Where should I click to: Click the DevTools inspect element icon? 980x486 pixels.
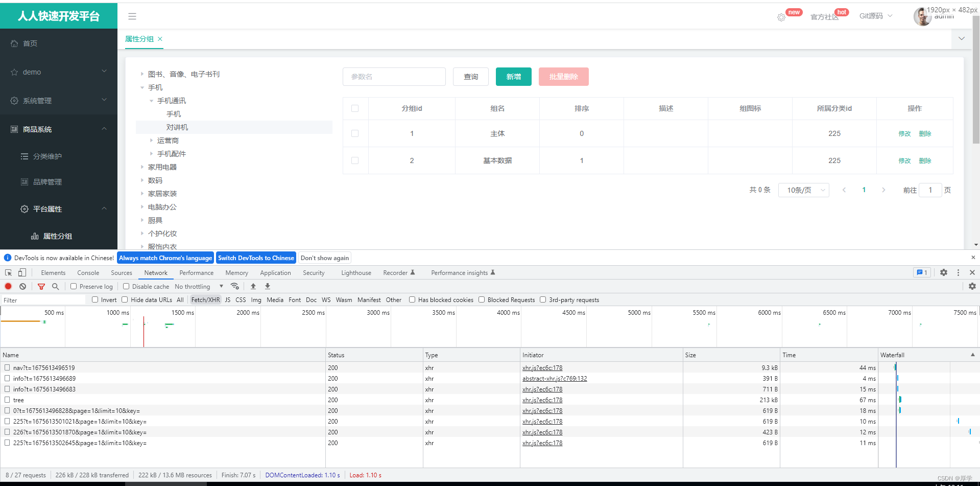tap(9, 273)
